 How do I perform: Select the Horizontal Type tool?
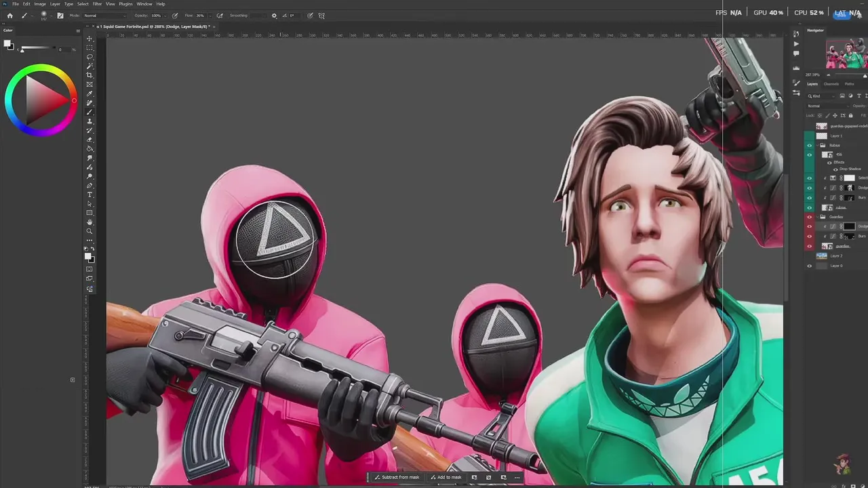[90, 195]
